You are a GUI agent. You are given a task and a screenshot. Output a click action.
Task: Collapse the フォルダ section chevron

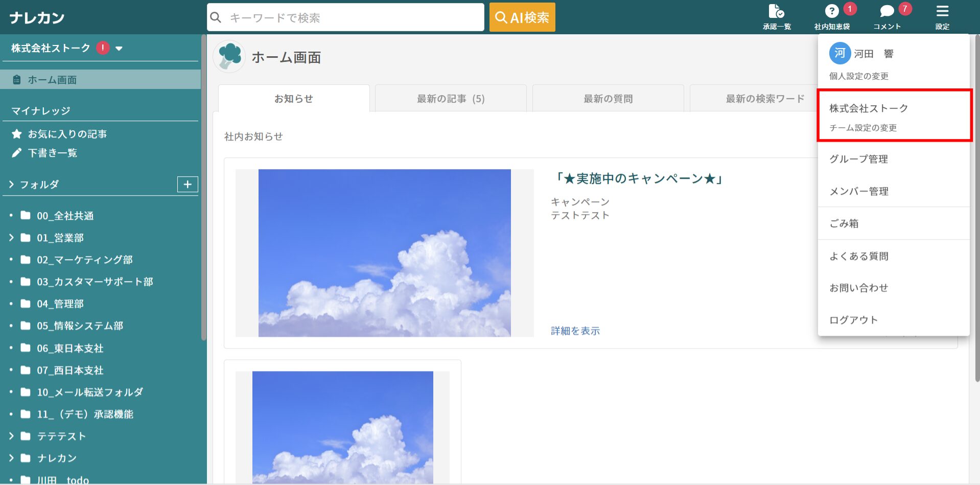[x=11, y=184]
